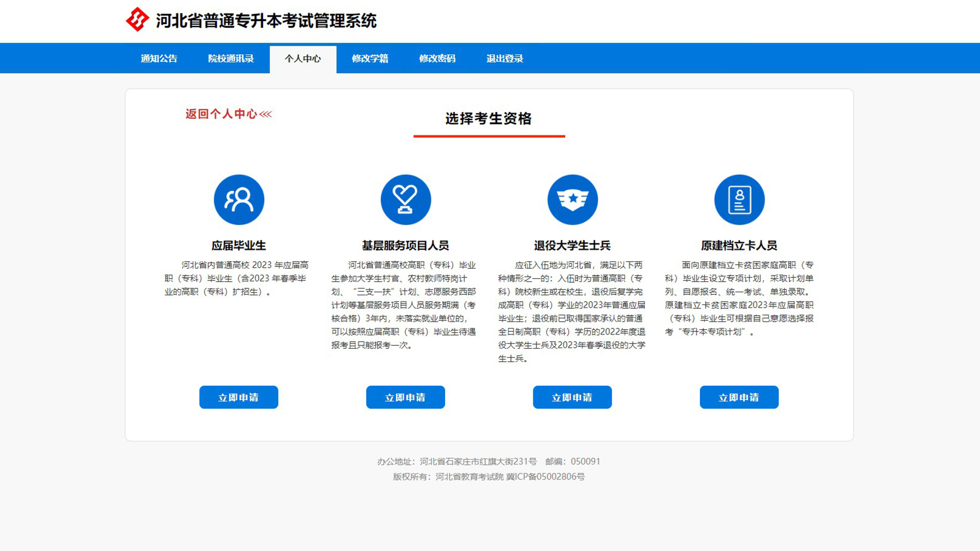Click the 应届毕业生 people icon
The height and width of the screenshot is (551, 980).
239,199
